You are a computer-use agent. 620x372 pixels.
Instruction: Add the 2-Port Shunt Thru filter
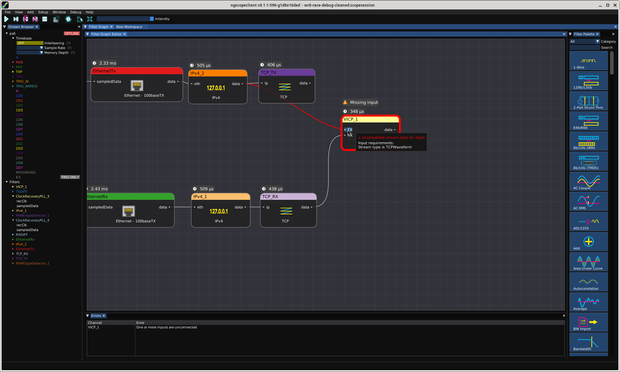(588, 101)
